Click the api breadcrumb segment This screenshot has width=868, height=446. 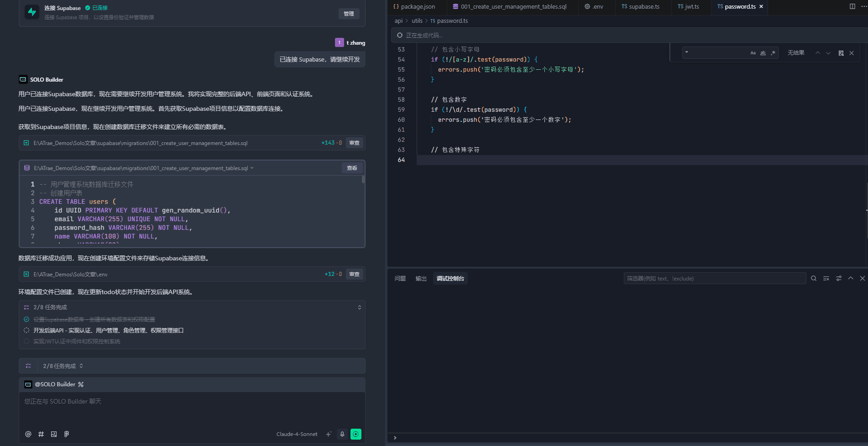(x=398, y=21)
